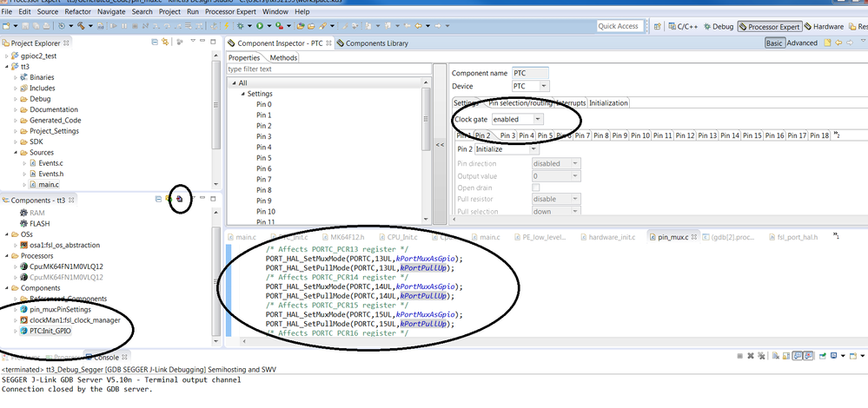Collapse the tt3 project node
868x408 pixels.
point(7,66)
